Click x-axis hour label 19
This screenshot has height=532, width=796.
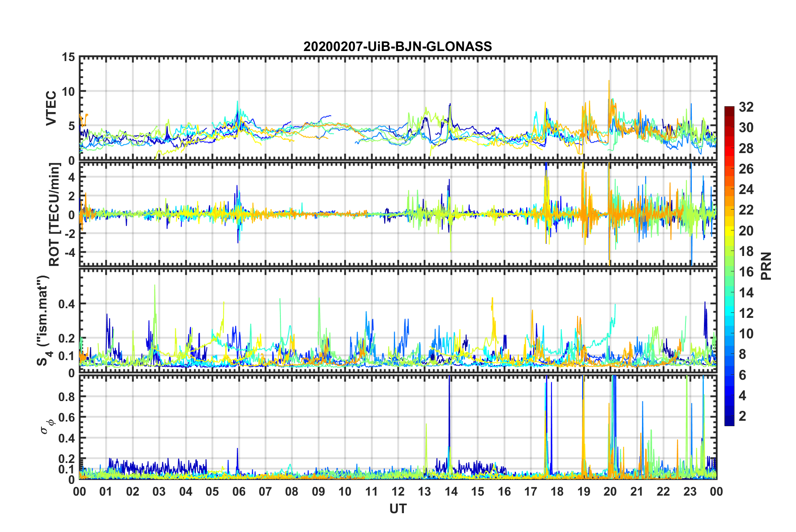pos(584,491)
